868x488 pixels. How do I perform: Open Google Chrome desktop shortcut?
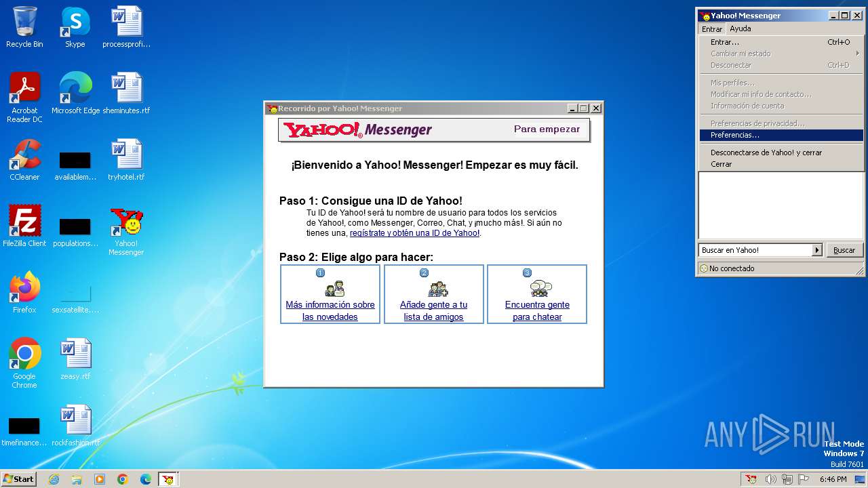click(24, 363)
